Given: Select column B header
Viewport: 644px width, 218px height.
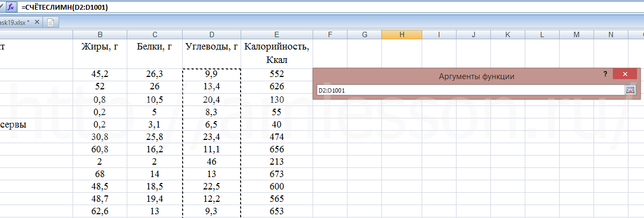Looking at the screenshot, I should [100, 35].
